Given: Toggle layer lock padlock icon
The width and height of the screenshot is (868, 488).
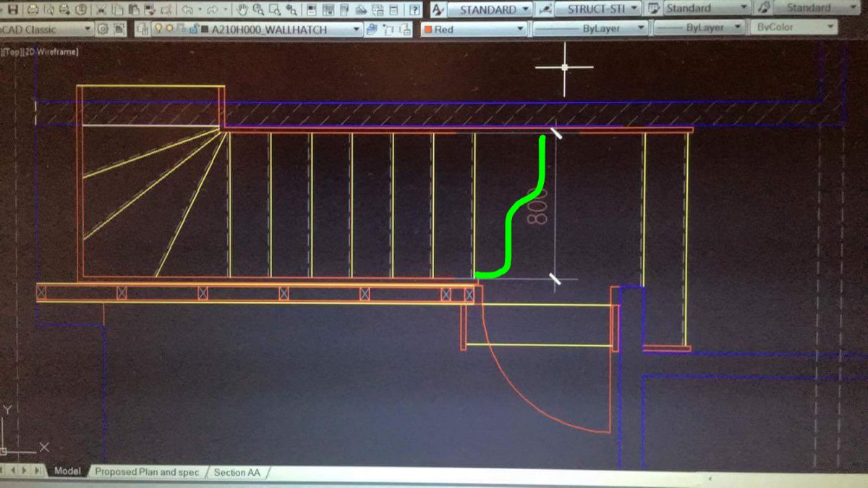Looking at the screenshot, I should tap(190, 30).
